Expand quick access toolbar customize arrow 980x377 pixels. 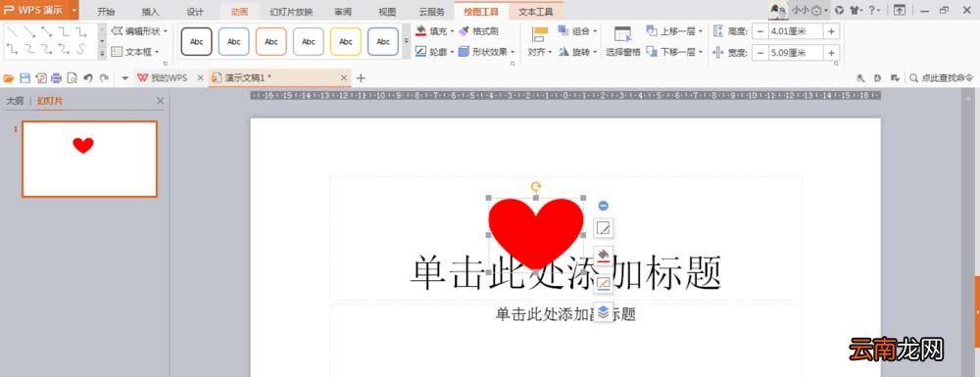pyautogui.click(x=125, y=78)
